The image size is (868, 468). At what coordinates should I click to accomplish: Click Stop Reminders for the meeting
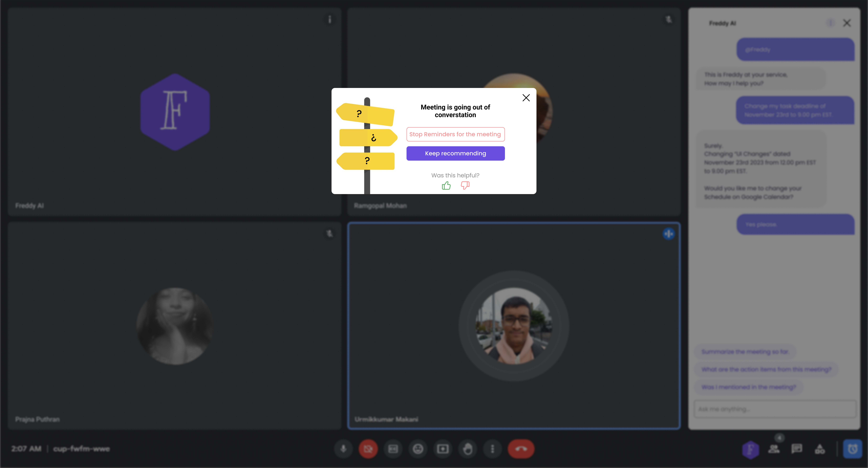[455, 134]
